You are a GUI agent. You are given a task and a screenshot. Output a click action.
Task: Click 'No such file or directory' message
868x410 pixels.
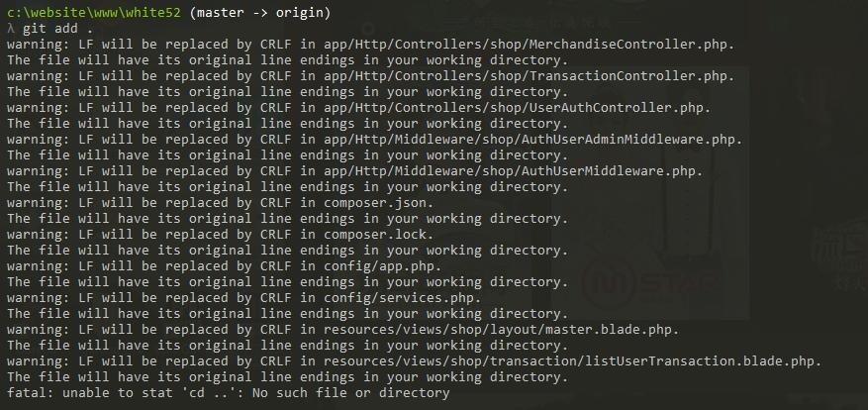pos(351,393)
